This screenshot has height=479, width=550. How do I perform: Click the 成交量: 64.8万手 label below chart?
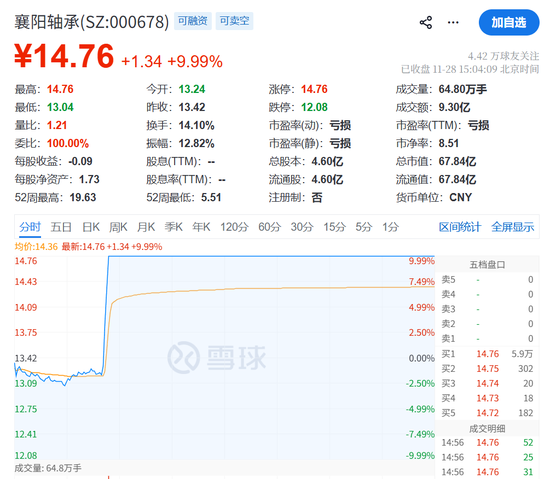point(48,468)
